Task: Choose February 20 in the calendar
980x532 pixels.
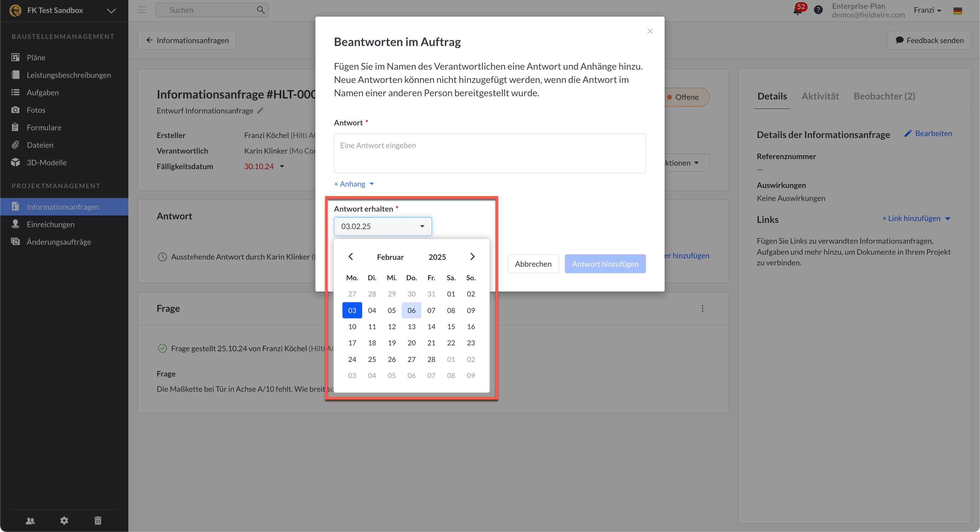Action: pos(411,343)
